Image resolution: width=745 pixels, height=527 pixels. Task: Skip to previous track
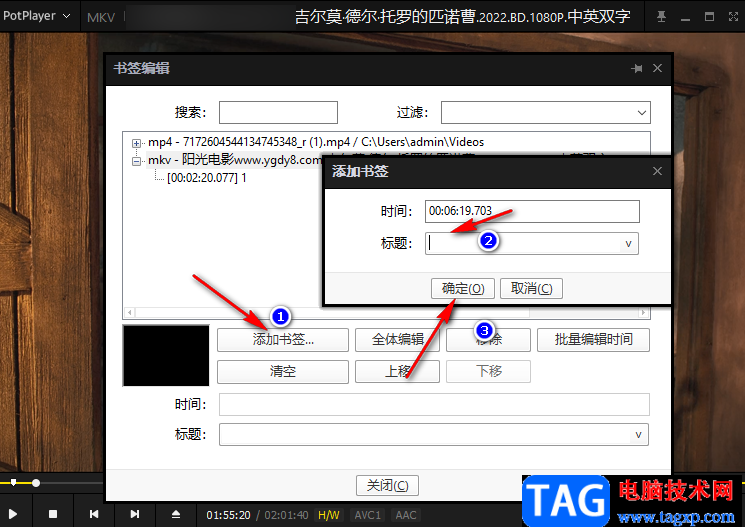(x=94, y=514)
